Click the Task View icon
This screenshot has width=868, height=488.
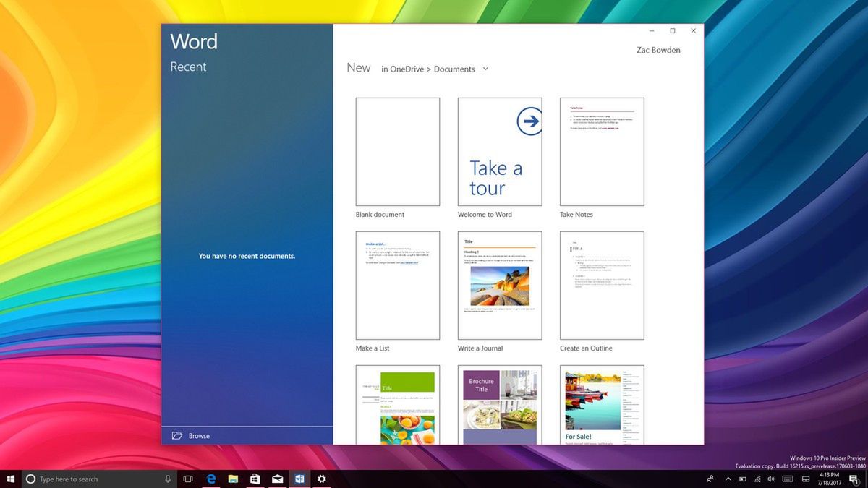188,479
